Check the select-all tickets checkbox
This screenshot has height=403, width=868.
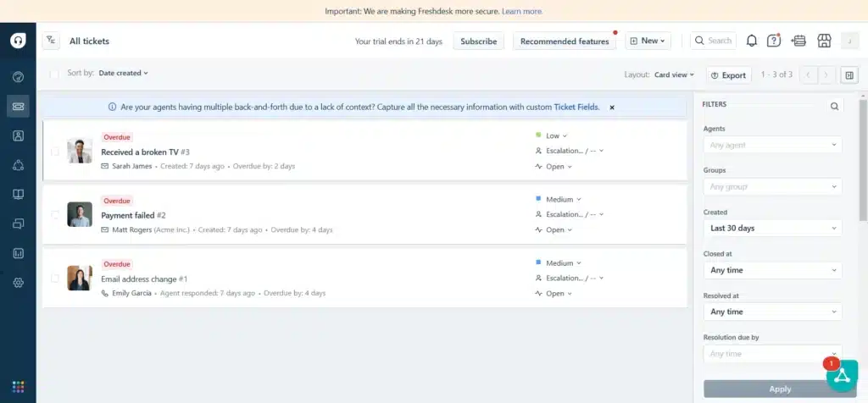54,74
